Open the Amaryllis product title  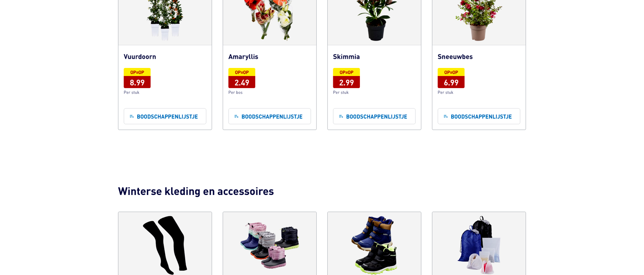coord(243,57)
